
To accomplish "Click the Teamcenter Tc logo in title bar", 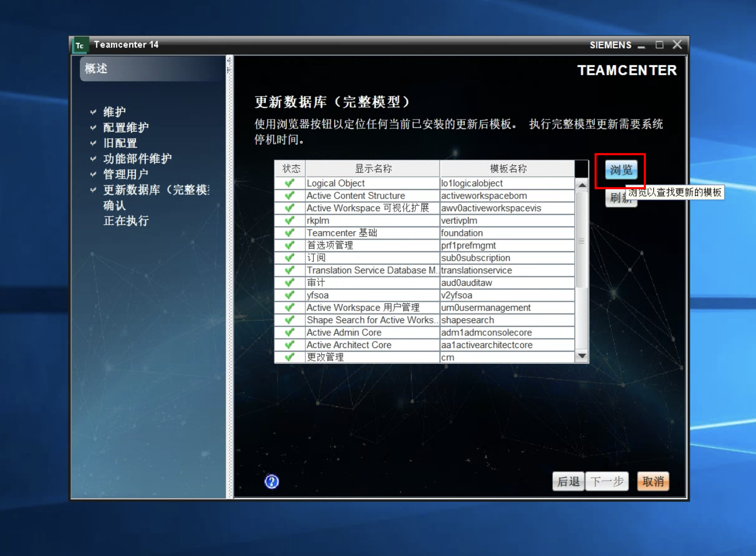I will tap(80, 45).
